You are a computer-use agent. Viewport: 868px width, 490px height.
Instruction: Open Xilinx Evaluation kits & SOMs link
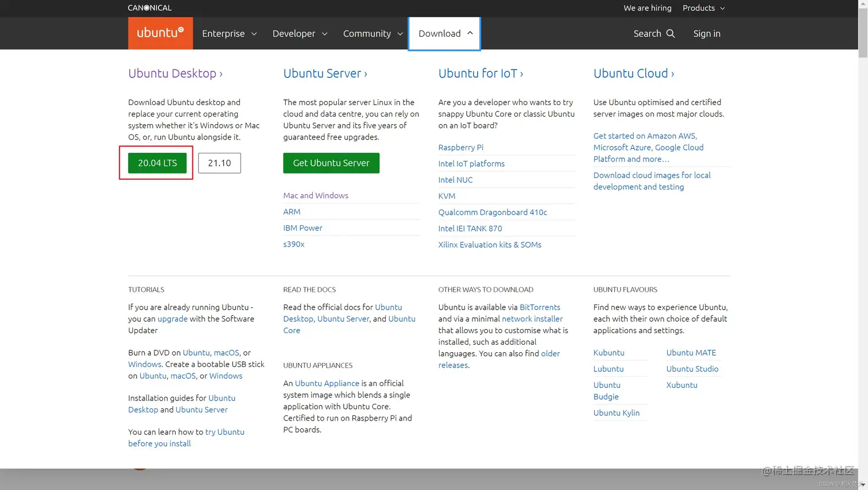490,244
